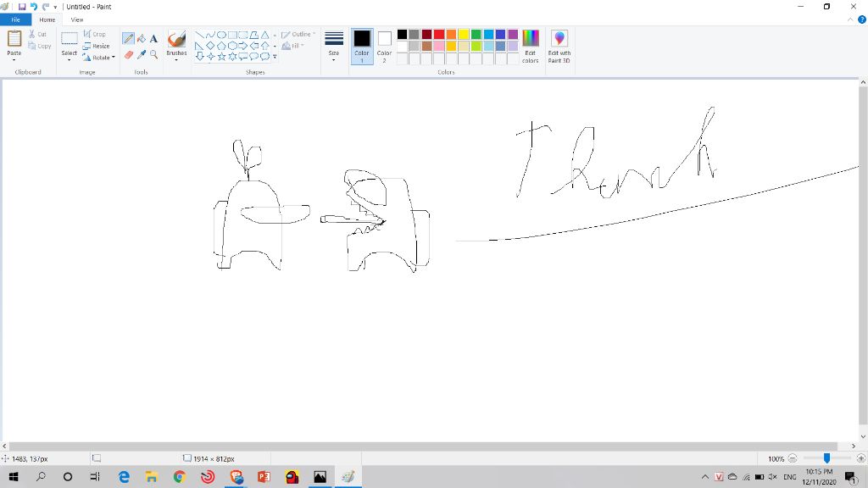Viewport: 868px width, 488px height.
Task: Choose the Triangle shape
Action: (x=265, y=35)
